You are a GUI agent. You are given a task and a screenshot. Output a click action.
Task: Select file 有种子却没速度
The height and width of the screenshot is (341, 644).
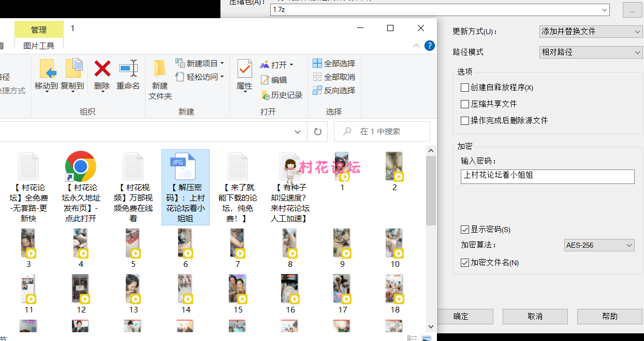coord(290,187)
